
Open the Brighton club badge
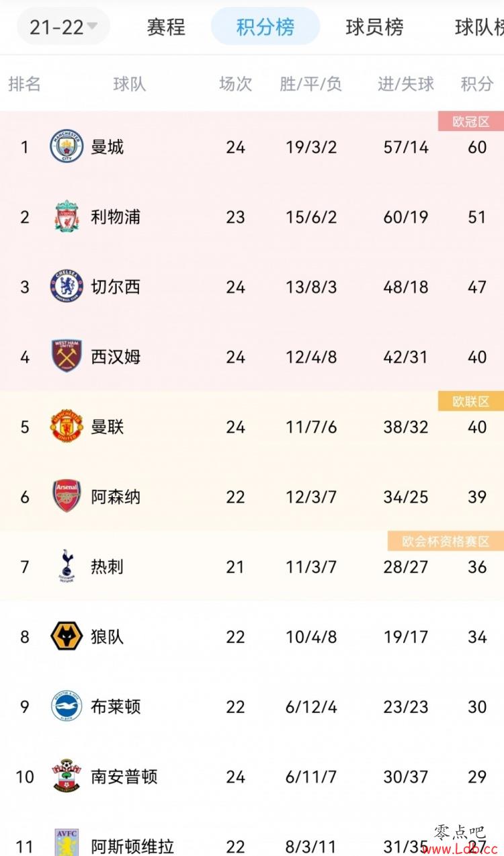click(x=67, y=705)
